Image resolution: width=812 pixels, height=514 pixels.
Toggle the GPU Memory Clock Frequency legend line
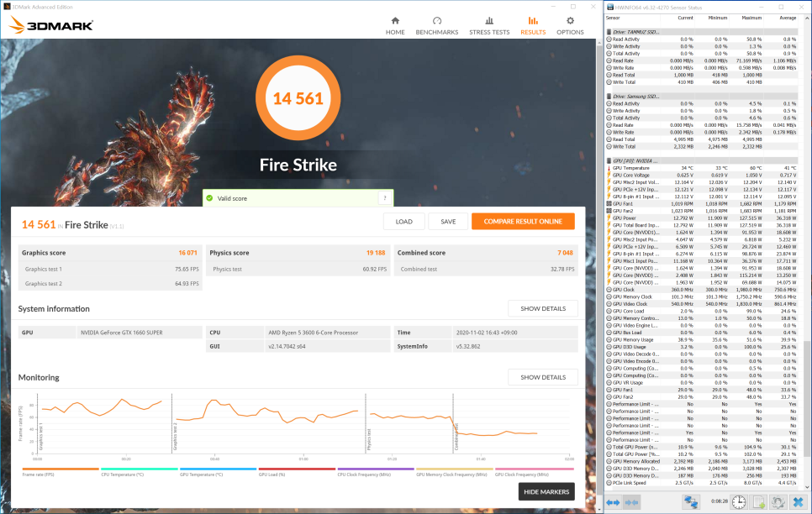(454, 472)
